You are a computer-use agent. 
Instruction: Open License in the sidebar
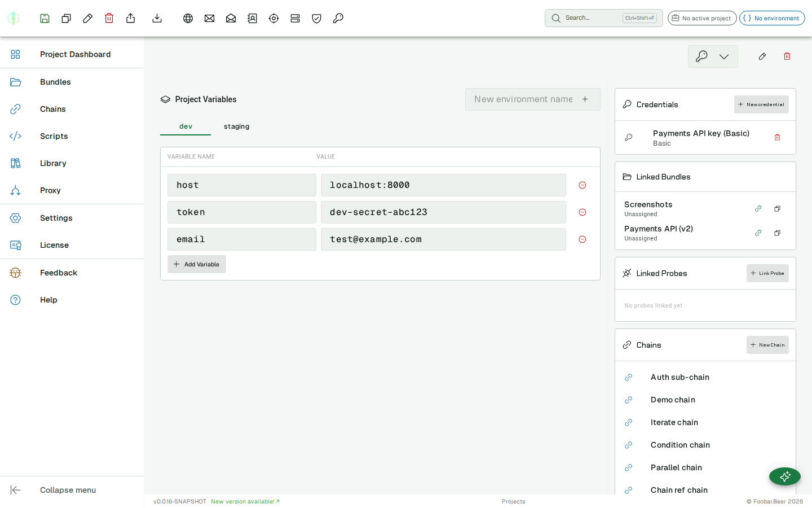72,245
